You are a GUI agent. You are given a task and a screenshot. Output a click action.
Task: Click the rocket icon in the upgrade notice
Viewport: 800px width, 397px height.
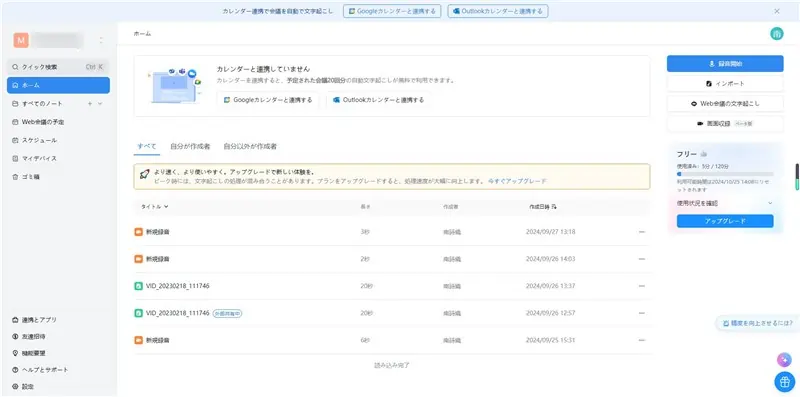coord(144,174)
